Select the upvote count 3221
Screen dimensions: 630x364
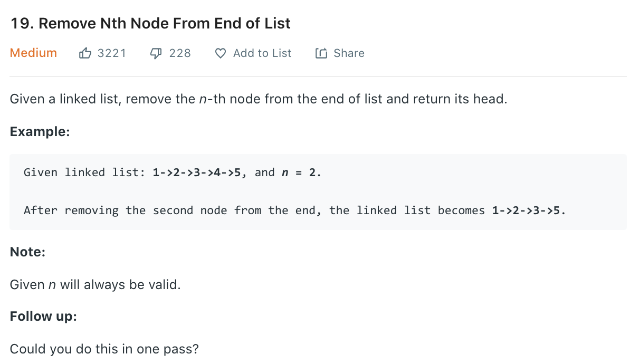tap(112, 53)
